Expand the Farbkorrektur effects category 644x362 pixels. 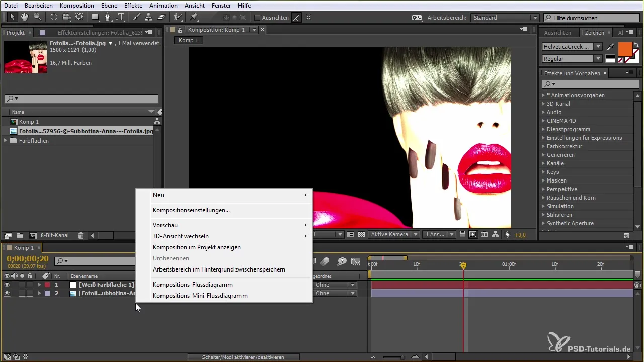(543, 146)
